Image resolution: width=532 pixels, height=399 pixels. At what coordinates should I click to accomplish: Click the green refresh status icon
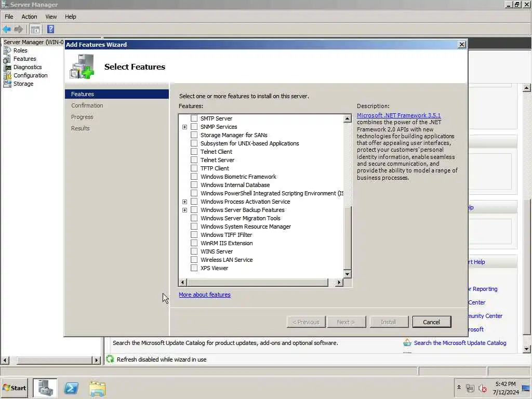[110, 359]
